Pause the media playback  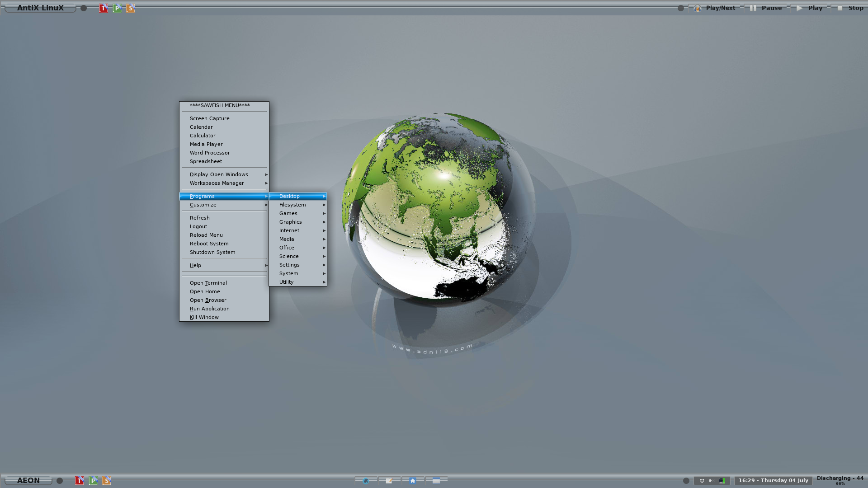point(766,8)
